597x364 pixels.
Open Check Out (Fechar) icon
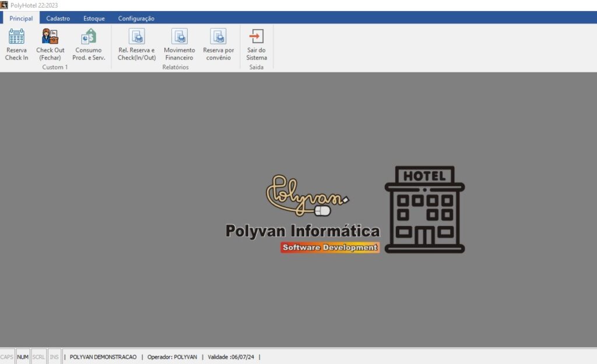coord(50,37)
